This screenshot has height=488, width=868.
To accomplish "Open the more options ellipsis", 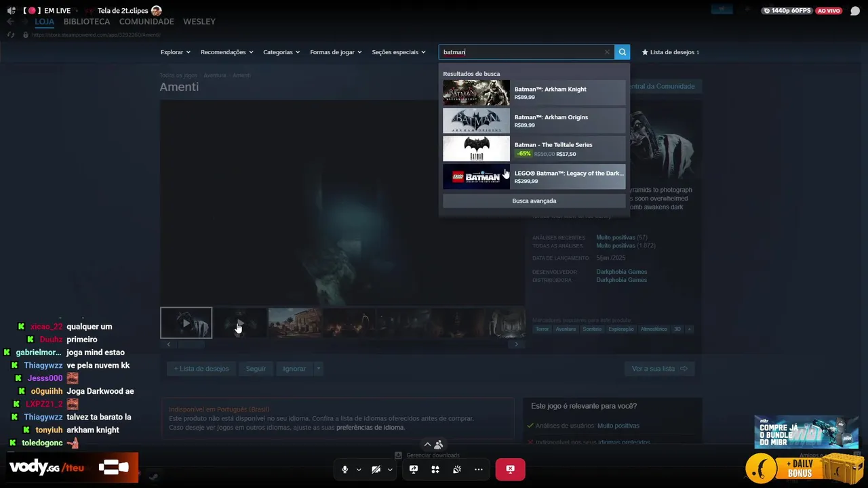I will [479, 469].
